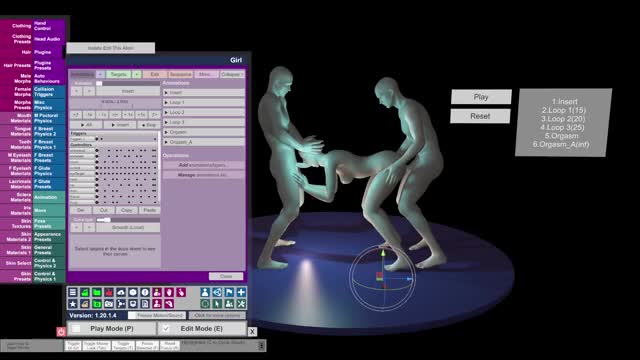Click Toggle Targets (T) button
The height and width of the screenshot is (360, 640).
(123, 346)
